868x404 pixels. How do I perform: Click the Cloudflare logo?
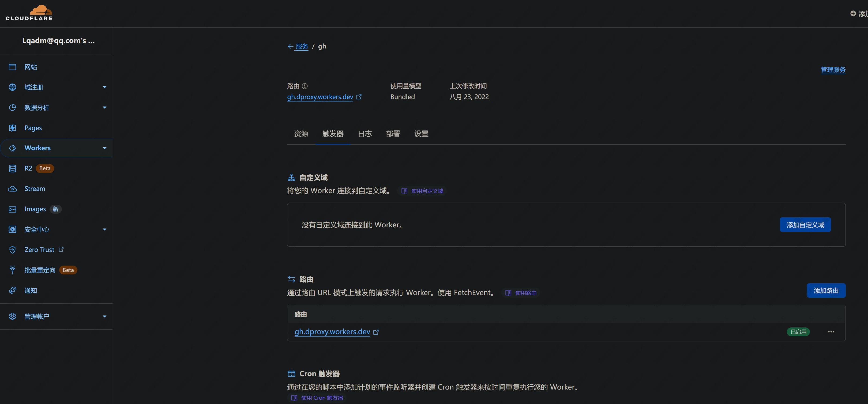click(29, 13)
